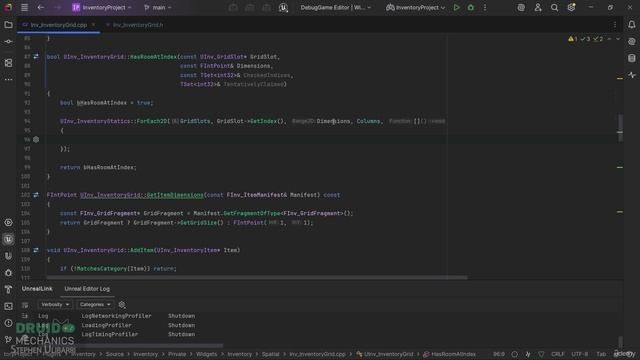Open the main git branch dropdown
This screenshot has height=360, width=640.
[x=158, y=7]
